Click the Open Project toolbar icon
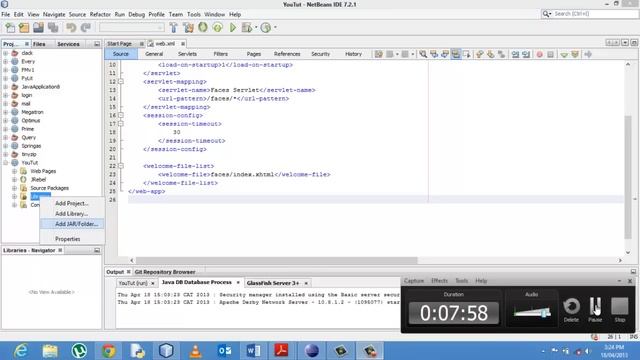This screenshot has width=640, height=360. click(x=38, y=28)
